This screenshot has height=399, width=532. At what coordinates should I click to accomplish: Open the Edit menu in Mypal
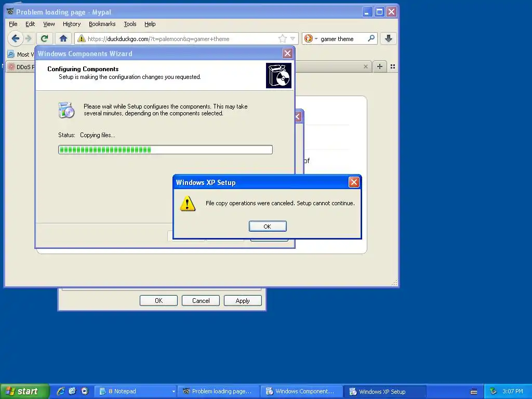[x=30, y=24]
